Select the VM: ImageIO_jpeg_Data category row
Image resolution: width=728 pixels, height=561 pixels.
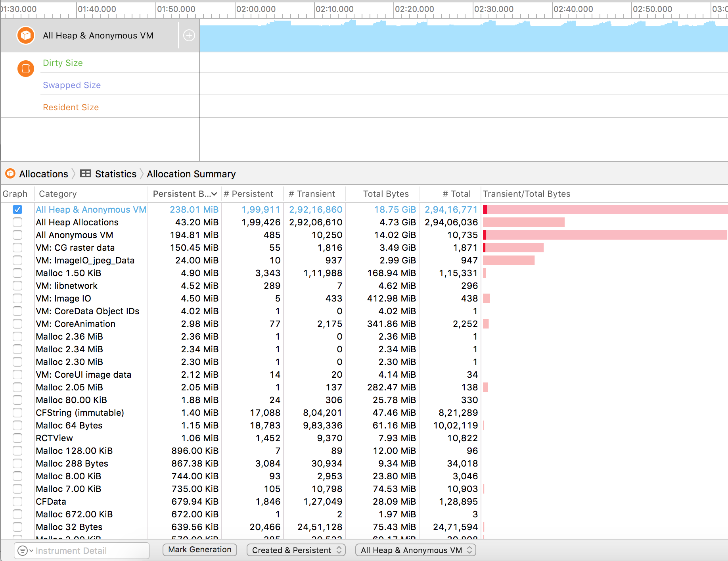tap(85, 260)
